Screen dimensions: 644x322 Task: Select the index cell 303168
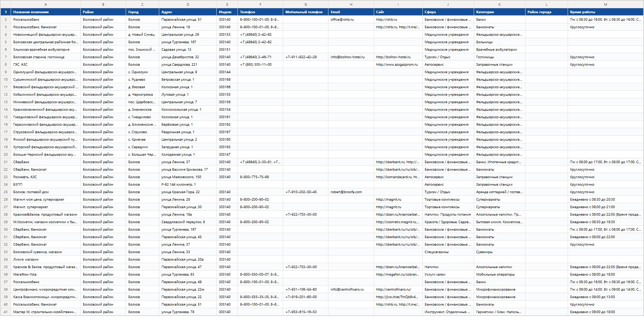pos(227,80)
